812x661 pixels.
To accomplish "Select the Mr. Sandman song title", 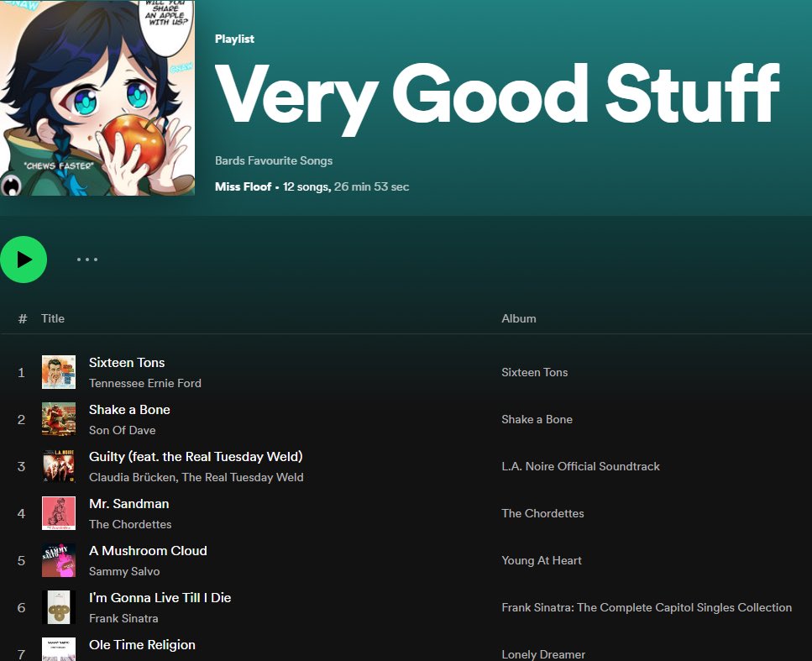I will pos(129,504).
